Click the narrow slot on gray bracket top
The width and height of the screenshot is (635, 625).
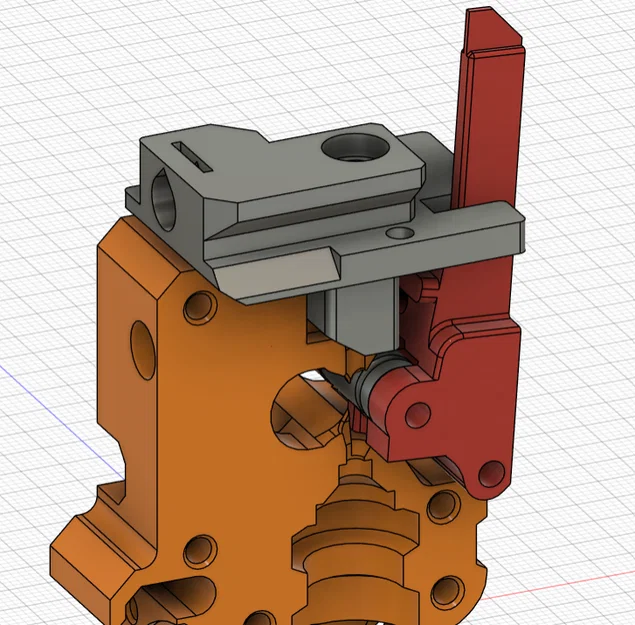192,156
